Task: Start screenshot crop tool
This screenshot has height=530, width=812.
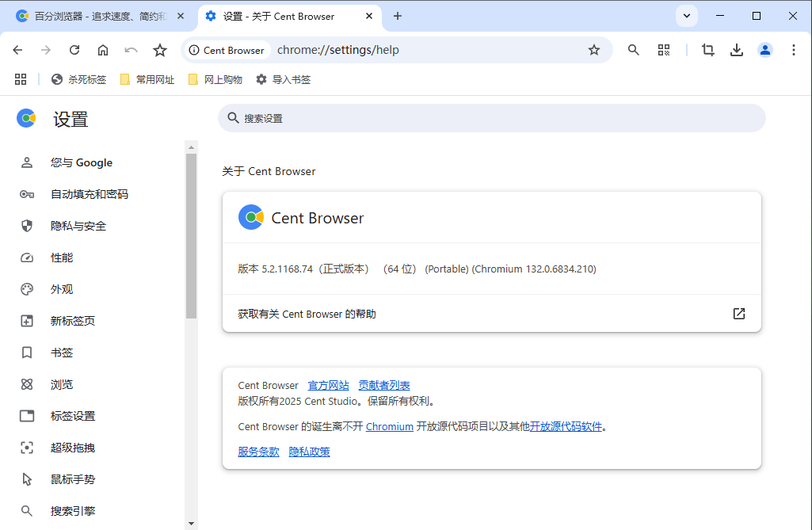Action: tap(708, 50)
